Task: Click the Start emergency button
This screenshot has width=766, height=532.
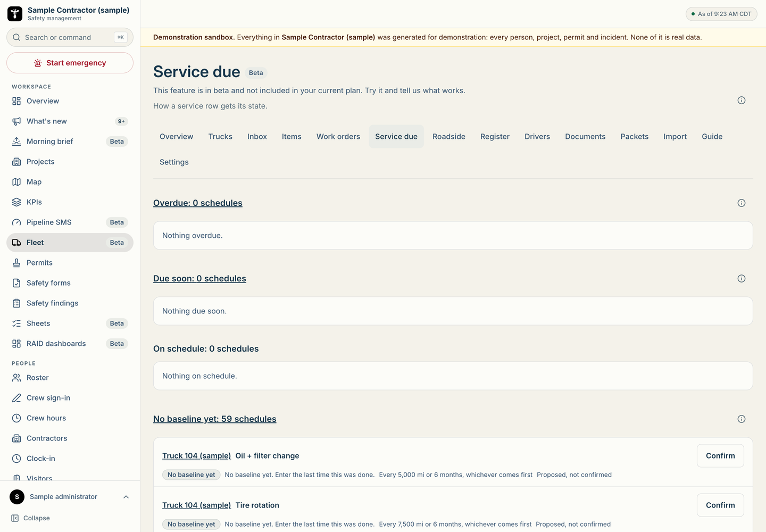Action: click(70, 63)
